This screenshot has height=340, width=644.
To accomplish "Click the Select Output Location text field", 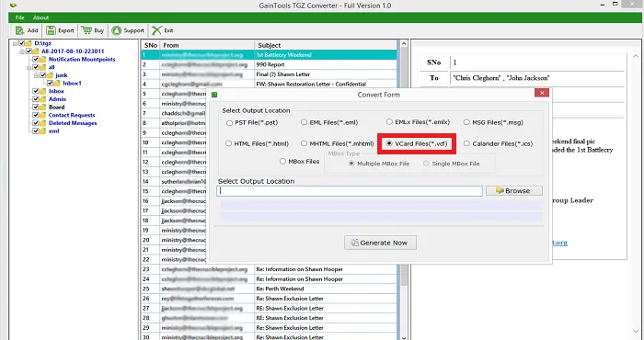I will tap(350, 191).
